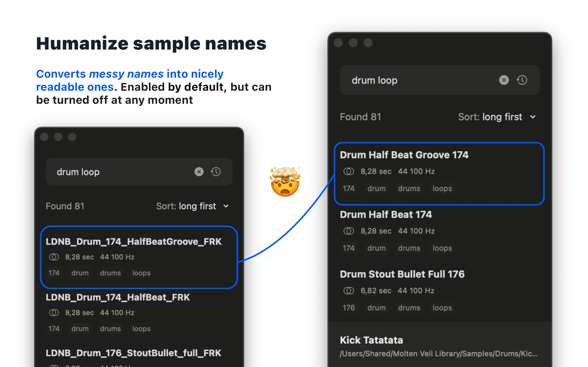The image size is (588, 367).
Task: Click stereo icon of Drum Stout Bullet Full 176
Action: 349,291
